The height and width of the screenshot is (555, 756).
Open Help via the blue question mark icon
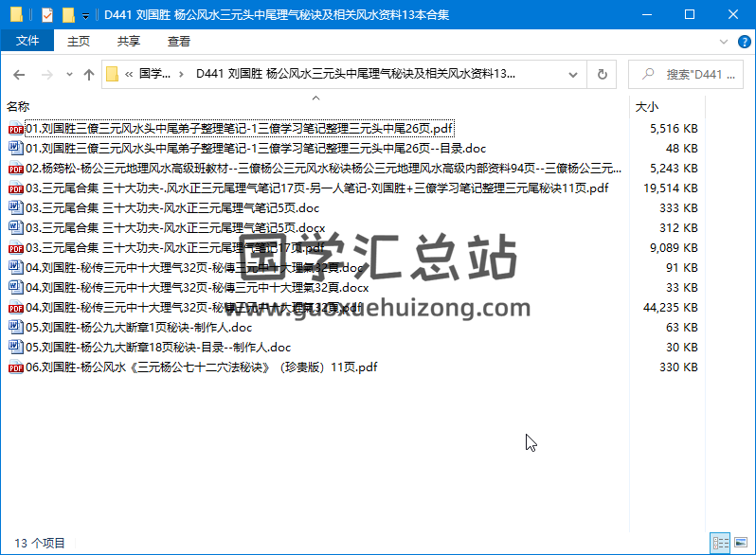pyautogui.click(x=744, y=41)
